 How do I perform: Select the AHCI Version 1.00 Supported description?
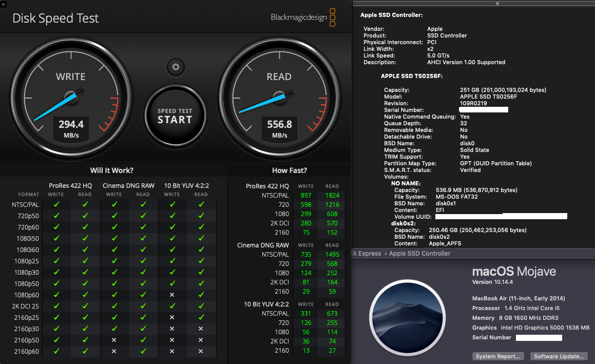click(x=466, y=62)
